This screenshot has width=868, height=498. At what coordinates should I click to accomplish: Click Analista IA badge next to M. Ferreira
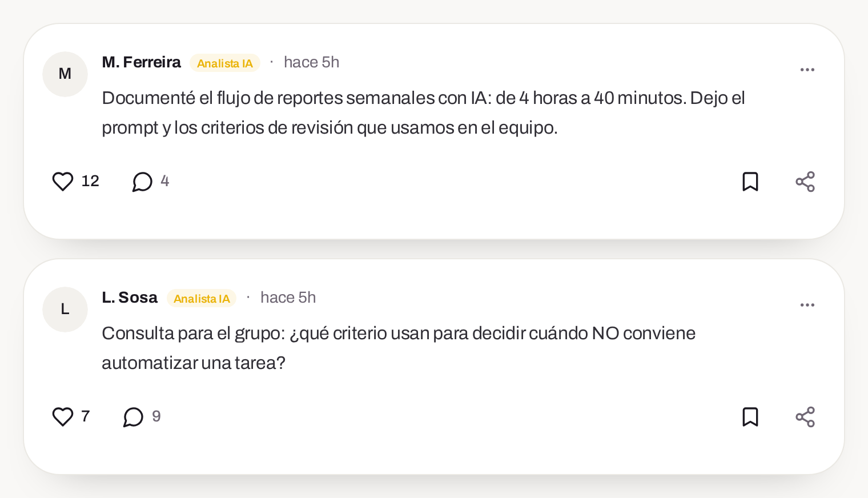pos(225,63)
